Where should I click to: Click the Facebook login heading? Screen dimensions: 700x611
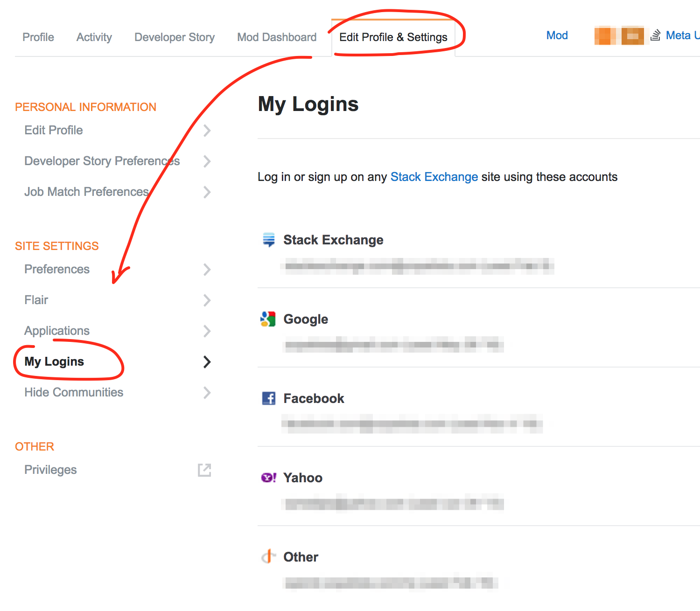[314, 398]
